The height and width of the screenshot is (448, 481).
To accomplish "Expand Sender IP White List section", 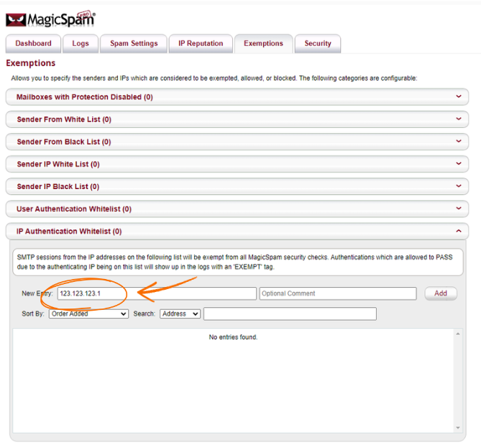I will [x=237, y=164].
